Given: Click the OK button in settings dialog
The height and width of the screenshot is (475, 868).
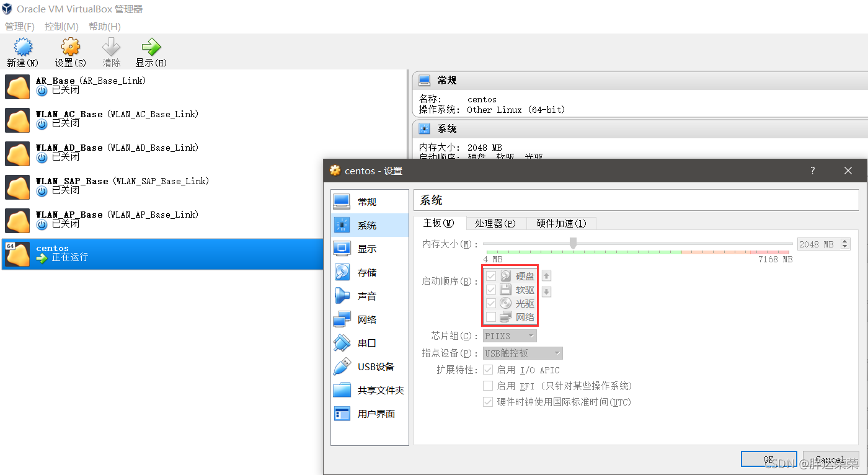Looking at the screenshot, I should [x=768, y=459].
